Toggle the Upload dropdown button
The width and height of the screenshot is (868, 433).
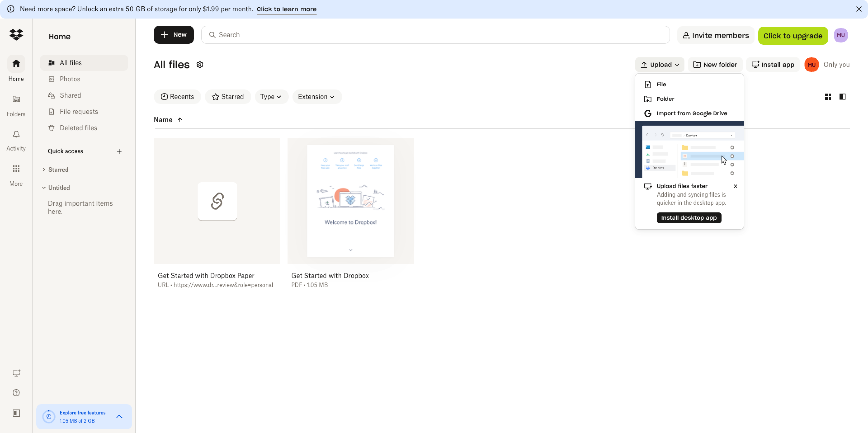(659, 65)
